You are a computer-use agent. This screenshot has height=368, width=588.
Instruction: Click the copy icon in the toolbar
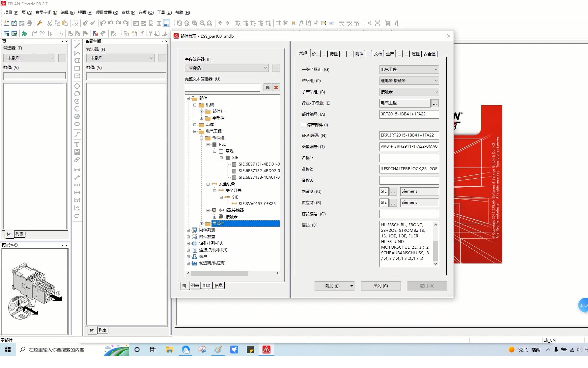point(57,23)
